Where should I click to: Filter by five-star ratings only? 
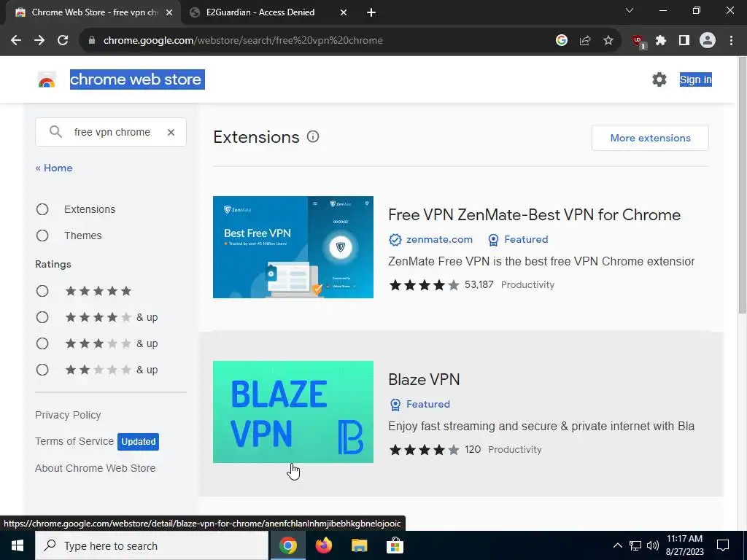click(x=42, y=291)
